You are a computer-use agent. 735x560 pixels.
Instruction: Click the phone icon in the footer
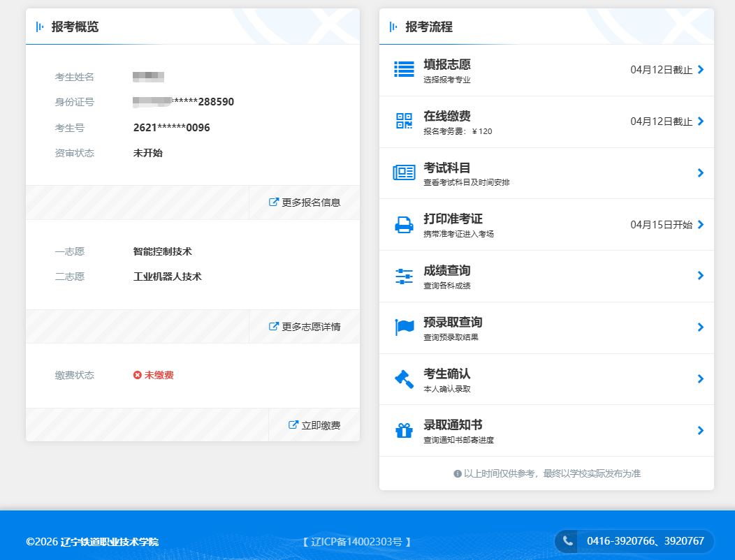pos(567,541)
